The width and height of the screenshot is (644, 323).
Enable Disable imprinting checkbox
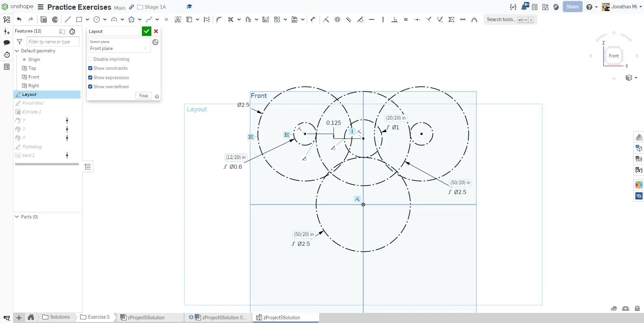(90, 59)
